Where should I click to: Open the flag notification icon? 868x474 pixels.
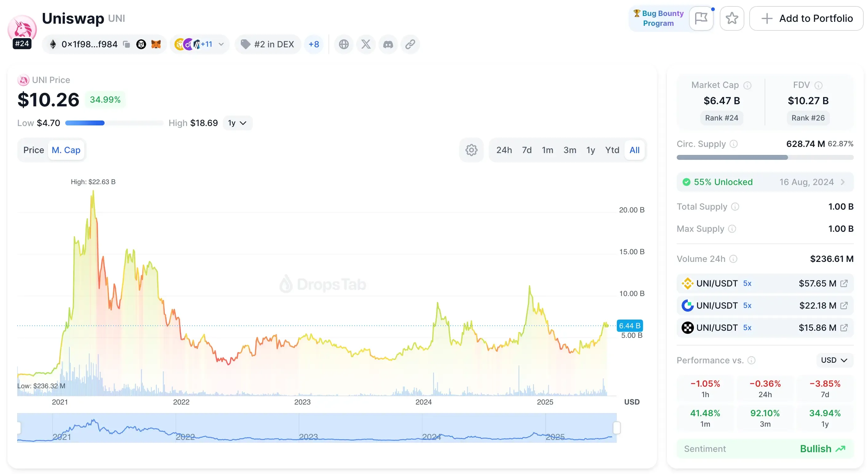(x=702, y=18)
